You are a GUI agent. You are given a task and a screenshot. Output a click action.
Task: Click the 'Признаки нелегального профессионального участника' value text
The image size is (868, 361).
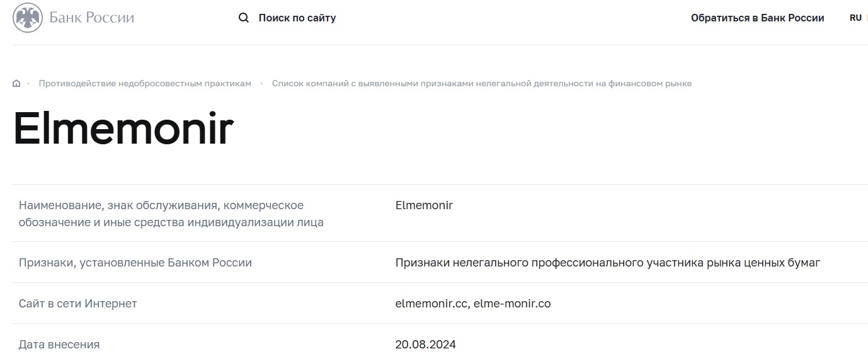(x=608, y=263)
